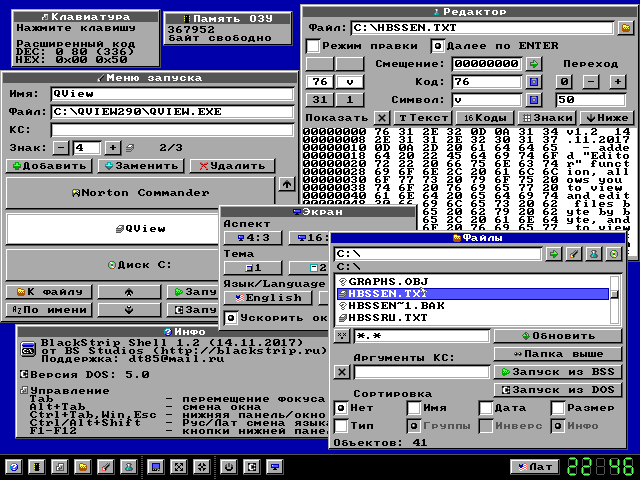Click the power button icon in taskbar

click(x=229, y=467)
